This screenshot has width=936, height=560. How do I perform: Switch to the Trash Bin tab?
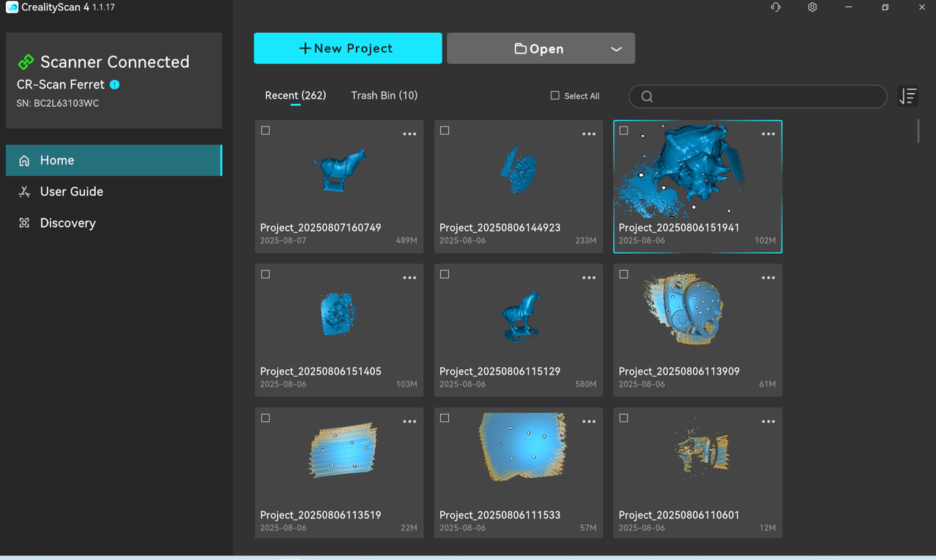[x=384, y=96]
